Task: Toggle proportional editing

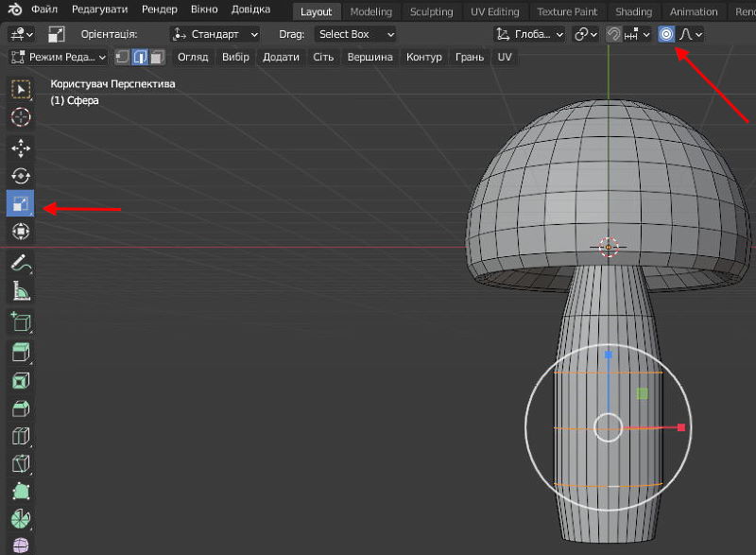Action: (666, 34)
